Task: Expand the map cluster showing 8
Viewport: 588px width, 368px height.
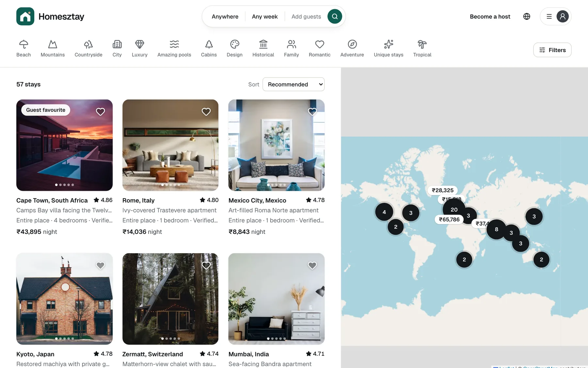Action: (496, 229)
